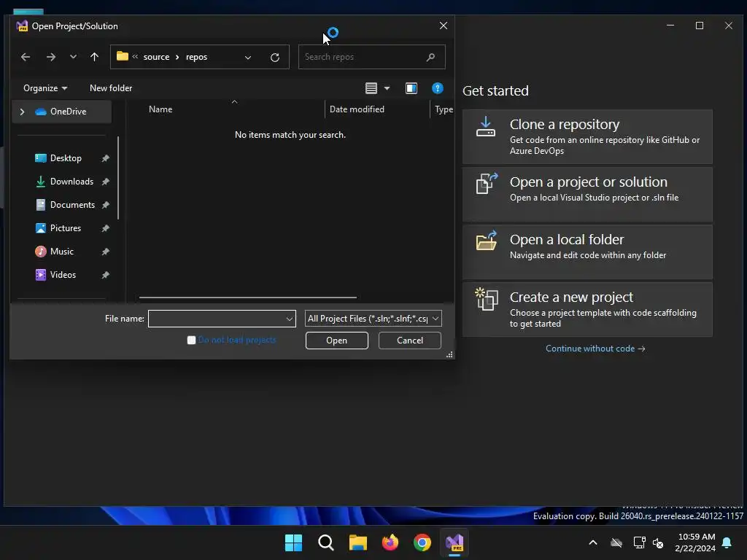Close the Open Project/Solution dialog
The width and height of the screenshot is (747, 560).
pos(443,26)
